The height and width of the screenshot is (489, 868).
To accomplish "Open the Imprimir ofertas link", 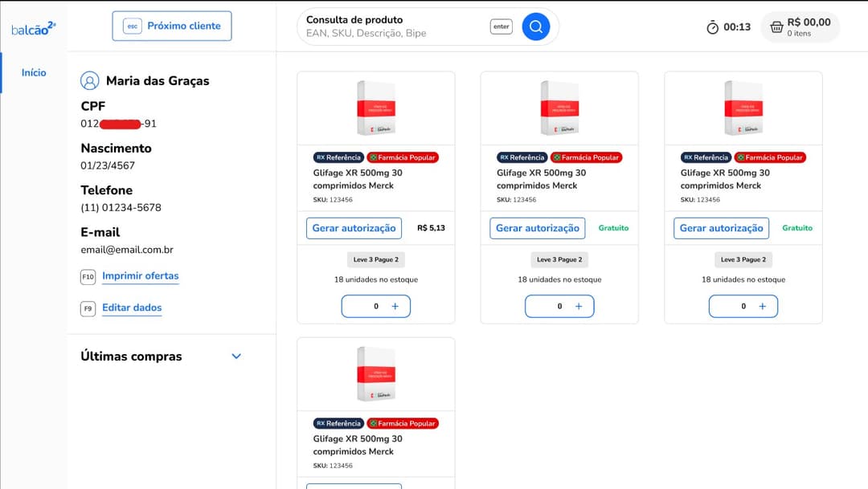I will (141, 276).
